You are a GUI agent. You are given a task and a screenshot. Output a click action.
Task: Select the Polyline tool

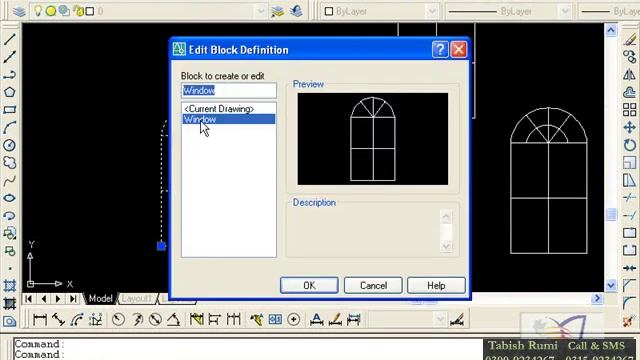pos(9,75)
